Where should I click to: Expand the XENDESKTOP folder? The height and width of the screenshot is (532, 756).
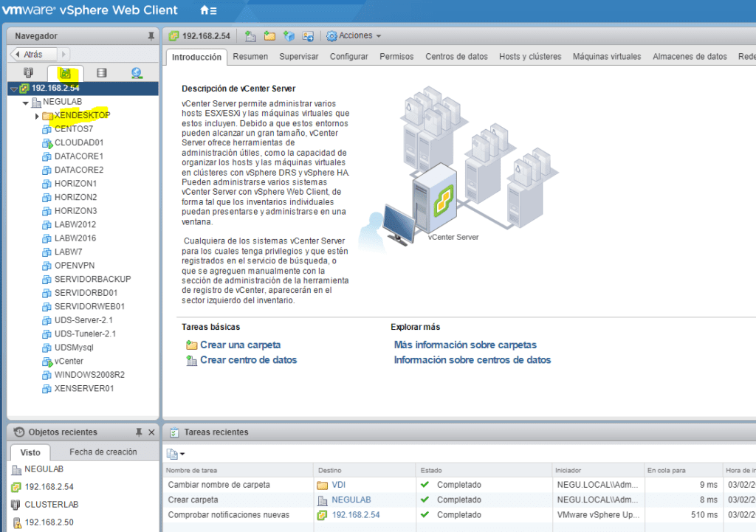point(36,115)
